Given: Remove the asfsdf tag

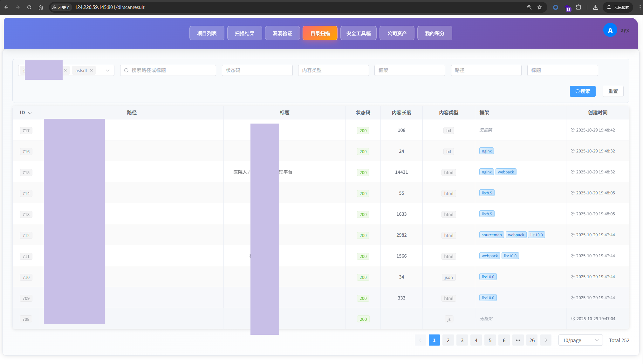Looking at the screenshot, I should coord(92,71).
